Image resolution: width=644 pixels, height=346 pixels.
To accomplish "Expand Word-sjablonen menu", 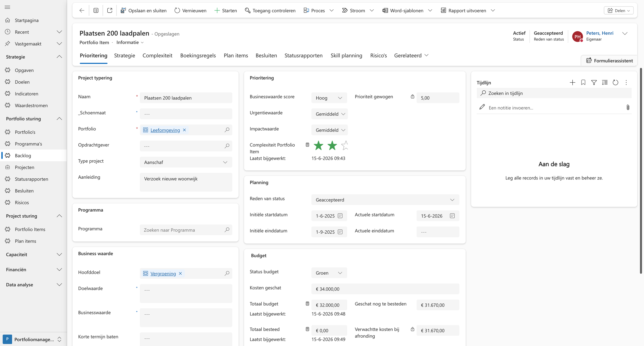I will [430, 10].
